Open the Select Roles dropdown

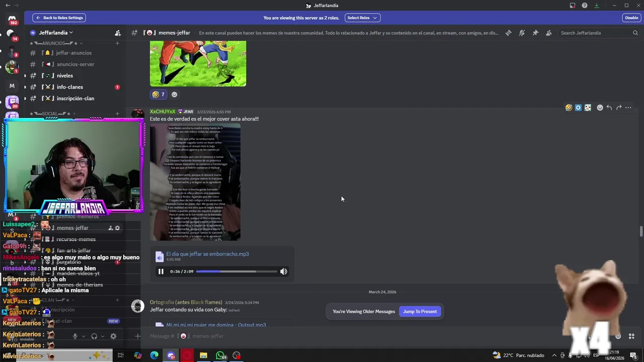pos(362,18)
